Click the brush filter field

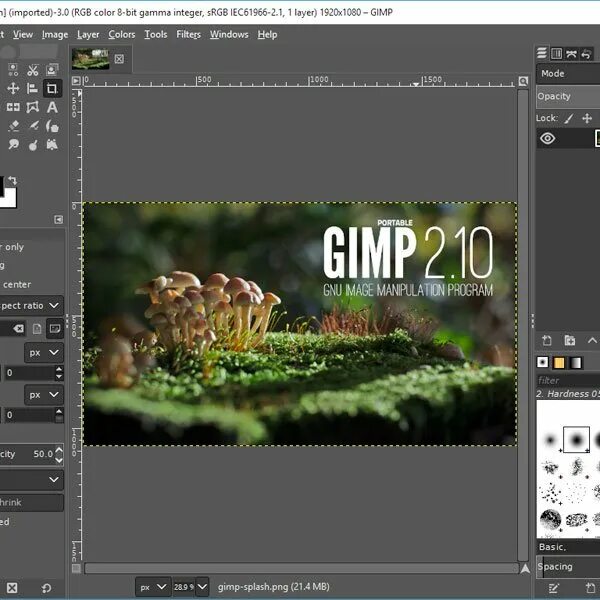click(568, 380)
